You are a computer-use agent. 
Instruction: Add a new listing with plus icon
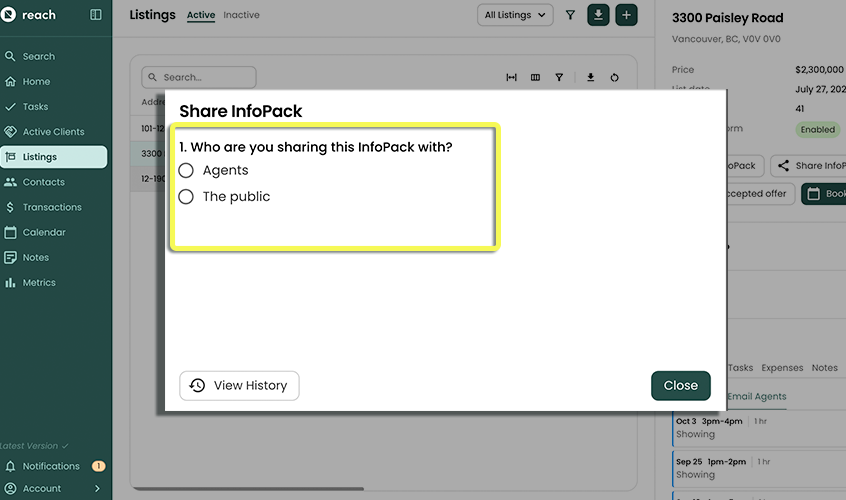(x=626, y=15)
